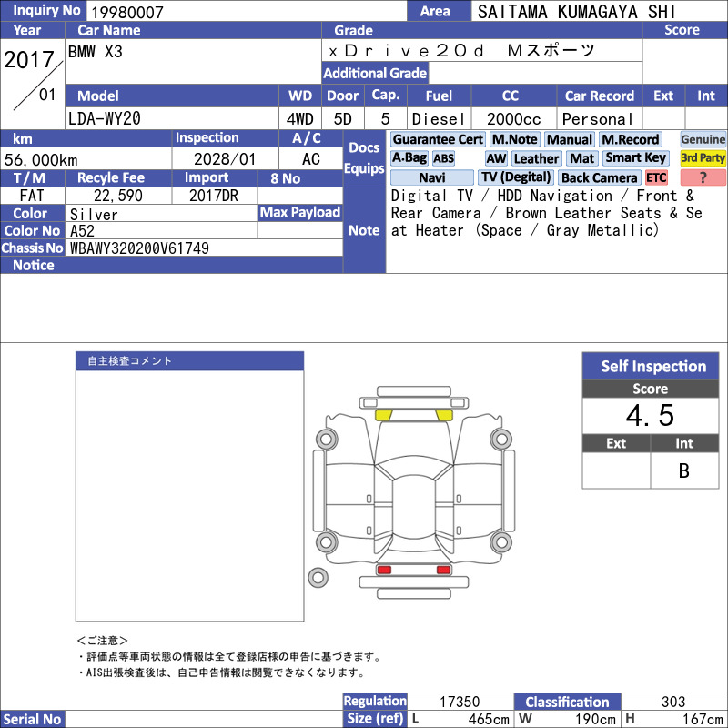Click the color number A52
The width and height of the screenshot is (728, 728).
point(82,231)
